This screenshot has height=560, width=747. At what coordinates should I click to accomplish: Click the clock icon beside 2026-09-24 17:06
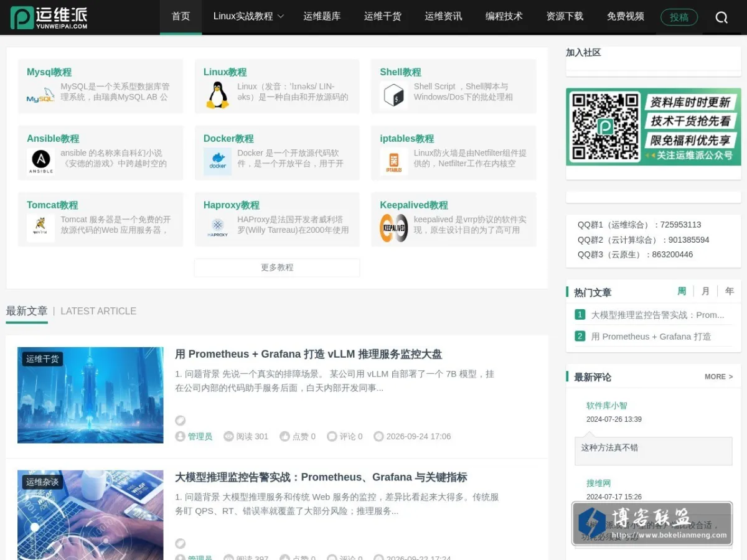coord(378,437)
